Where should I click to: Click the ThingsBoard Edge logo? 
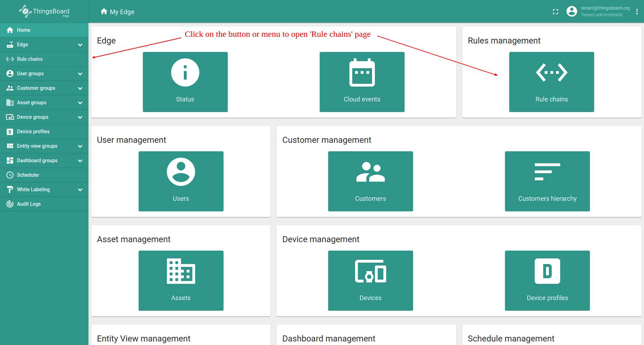44,11
